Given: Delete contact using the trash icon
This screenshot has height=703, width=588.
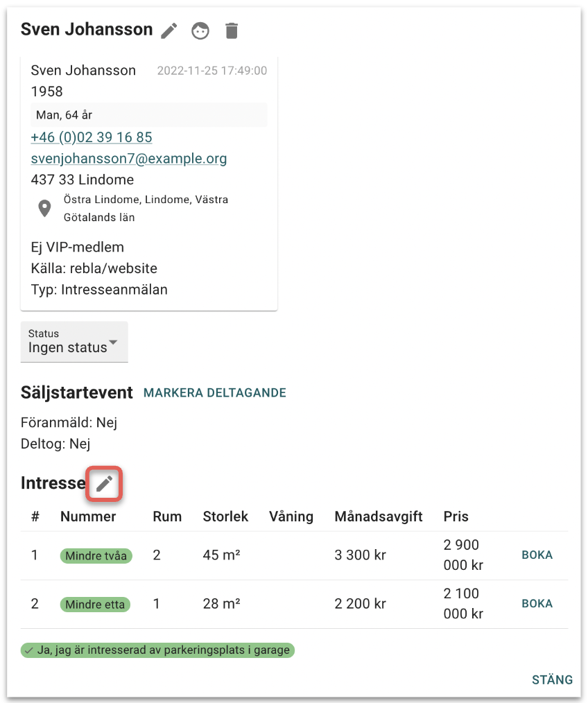Looking at the screenshot, I should [x=232, y=31].
